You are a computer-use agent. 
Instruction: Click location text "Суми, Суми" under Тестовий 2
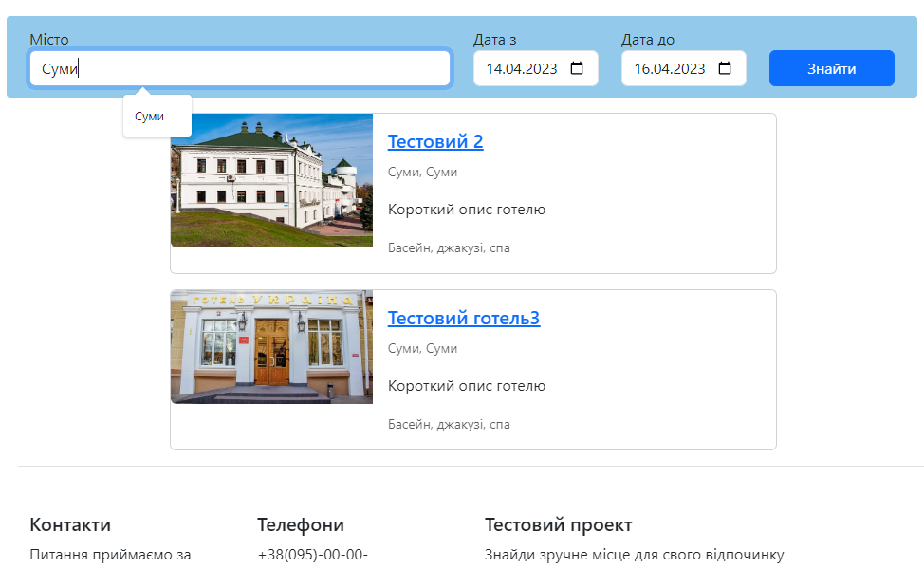pyautogui.click(x=421, y=172)
